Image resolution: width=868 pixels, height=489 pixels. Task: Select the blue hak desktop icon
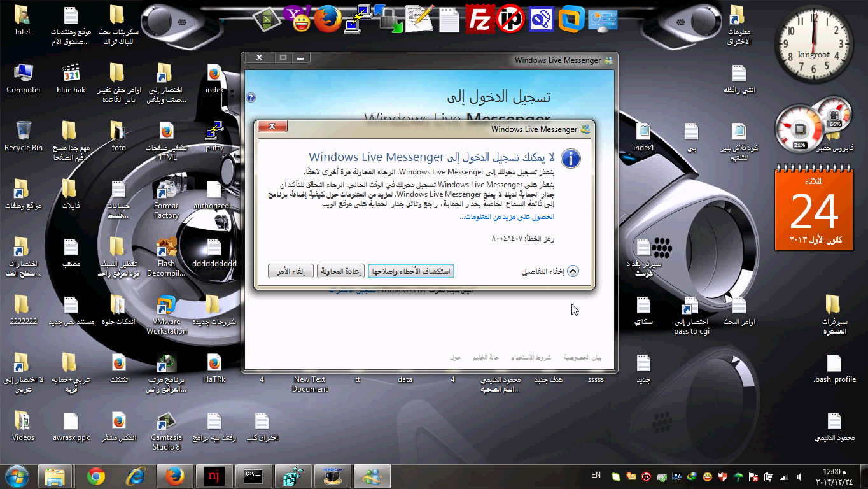click(x=71, y=79)
